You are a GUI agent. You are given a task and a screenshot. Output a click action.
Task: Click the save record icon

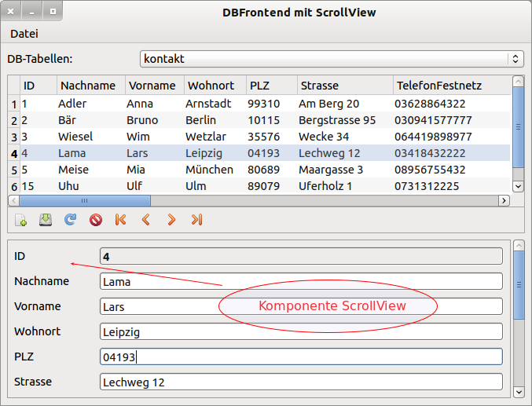click(x=46, y=220)
